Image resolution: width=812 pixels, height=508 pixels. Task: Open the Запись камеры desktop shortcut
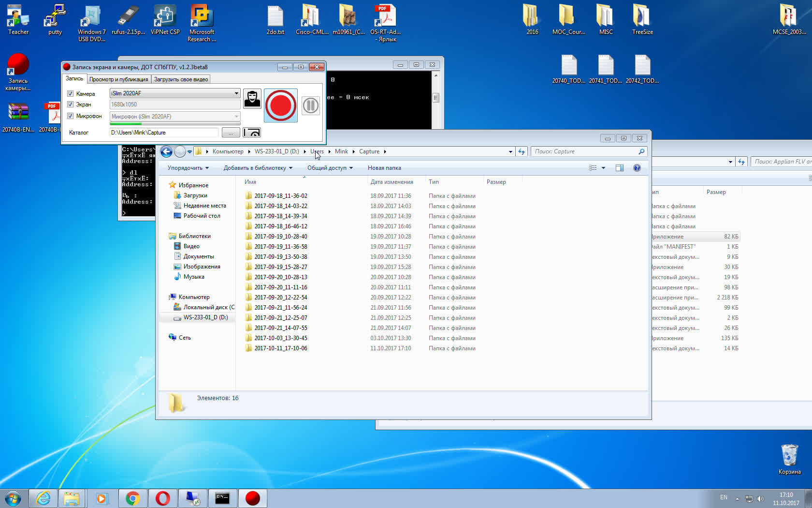[x=18, y=73]
